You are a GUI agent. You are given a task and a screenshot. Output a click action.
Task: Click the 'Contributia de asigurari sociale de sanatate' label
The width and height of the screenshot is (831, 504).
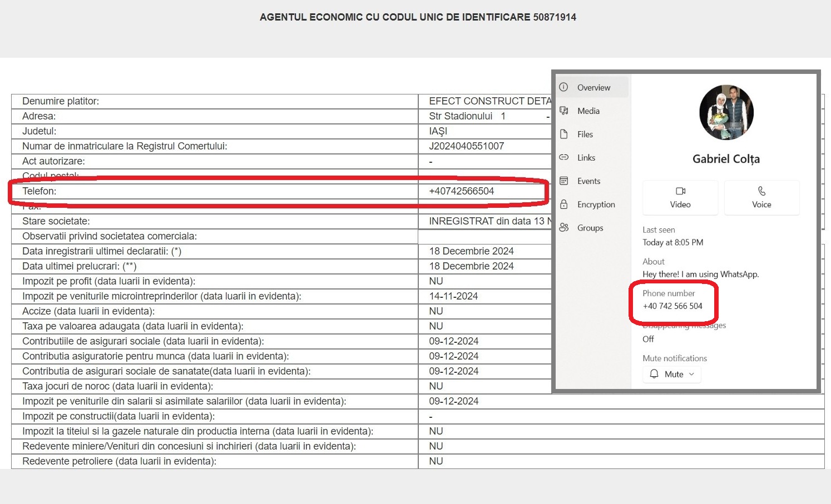[x=166, y=371]
